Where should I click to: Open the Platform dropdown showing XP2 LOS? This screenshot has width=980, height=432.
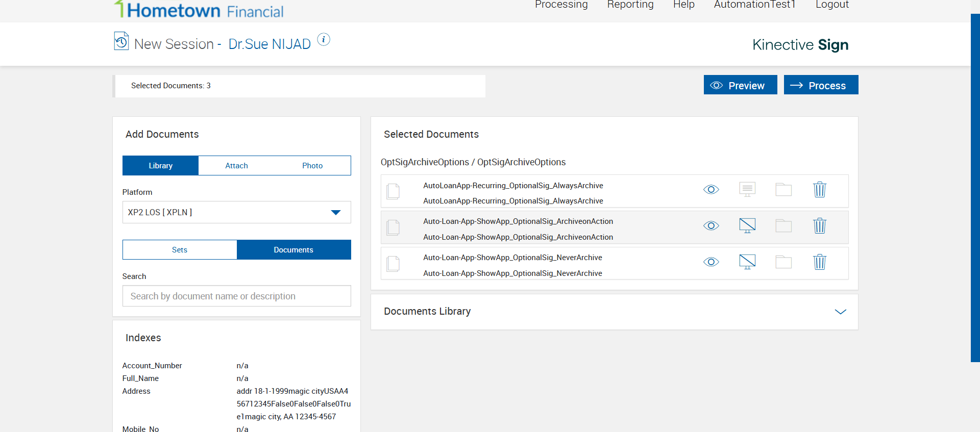[x=236, y=212]
